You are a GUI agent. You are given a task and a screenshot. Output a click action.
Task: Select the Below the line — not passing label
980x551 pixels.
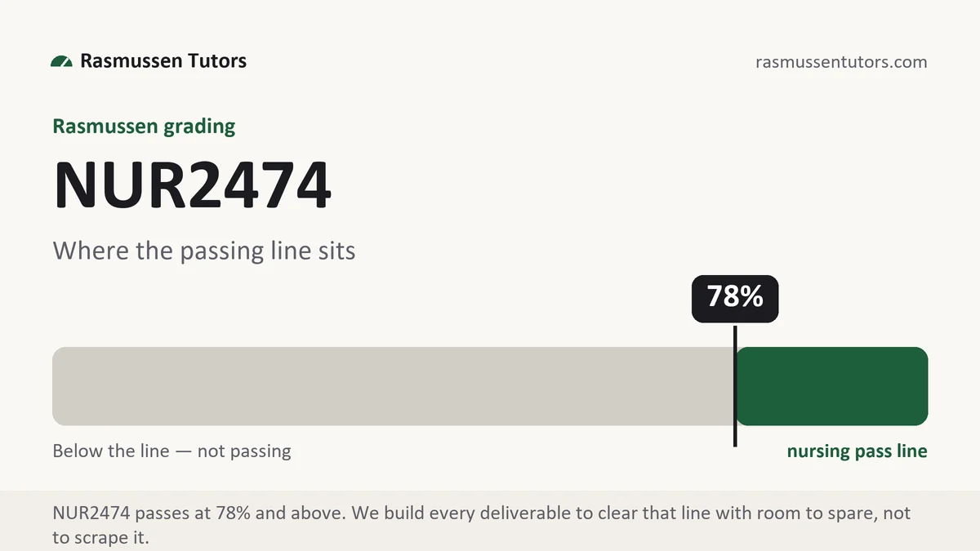pos(171,451)
